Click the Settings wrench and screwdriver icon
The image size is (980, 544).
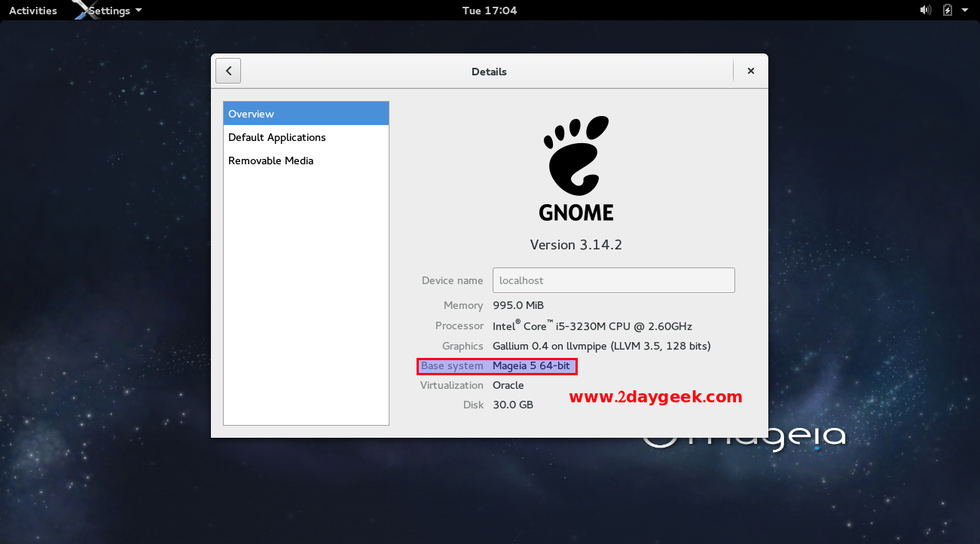[84, 10]
